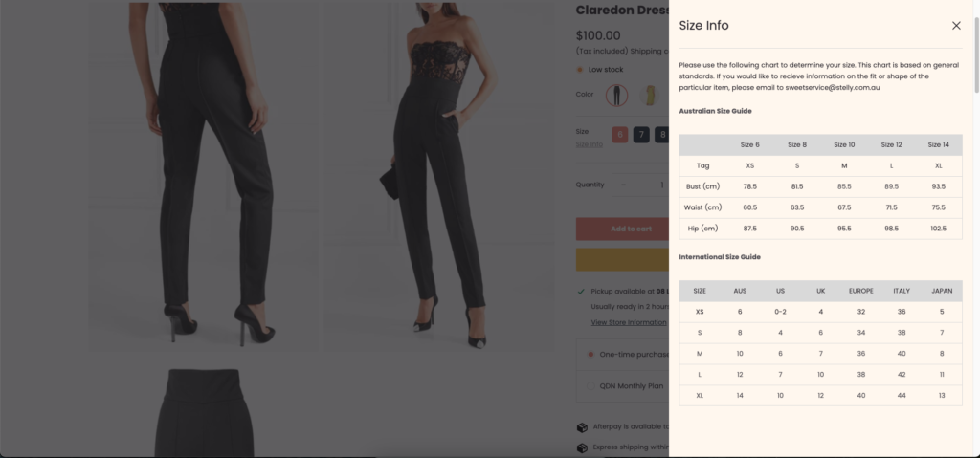Decrease quantity with minus button
980x458 pixels.
(x=623, y=185)
